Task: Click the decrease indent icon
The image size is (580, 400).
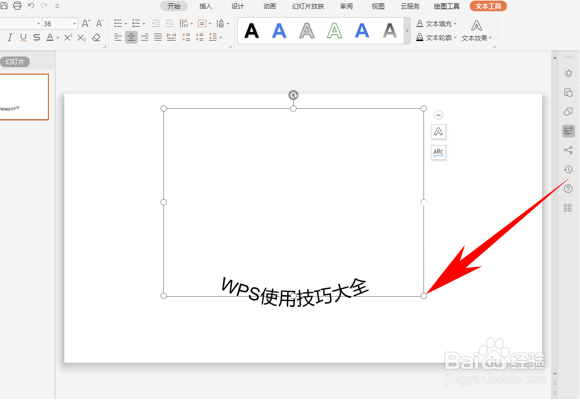Action: [x=156, y=24]
